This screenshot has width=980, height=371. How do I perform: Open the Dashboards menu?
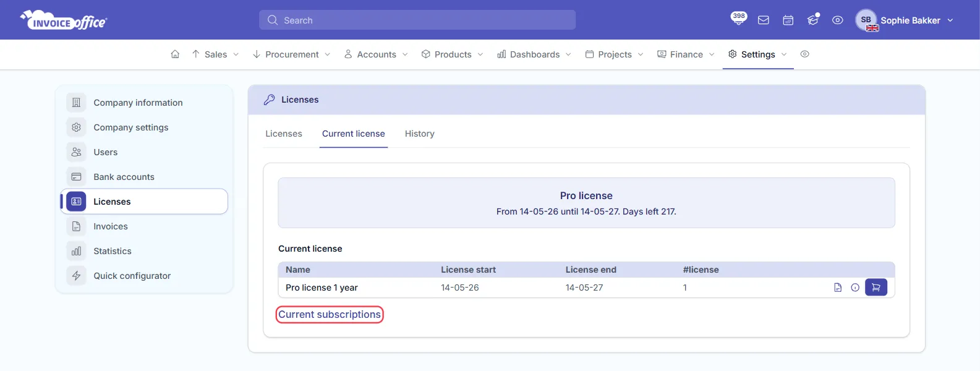[534, 54]
